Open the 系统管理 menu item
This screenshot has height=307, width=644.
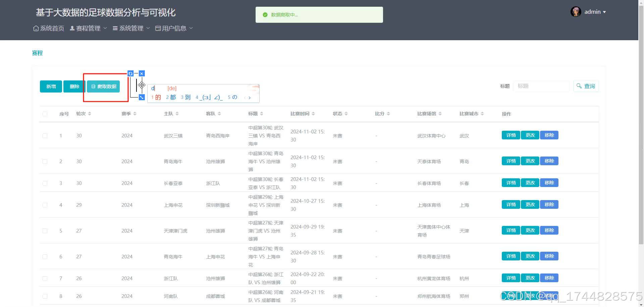(131, 28)
